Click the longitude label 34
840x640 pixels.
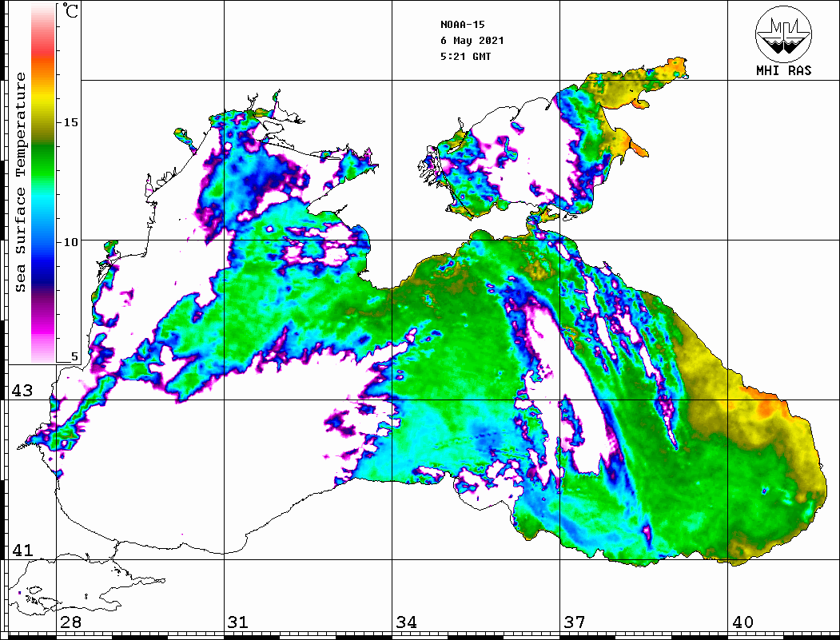coord(406,622)
